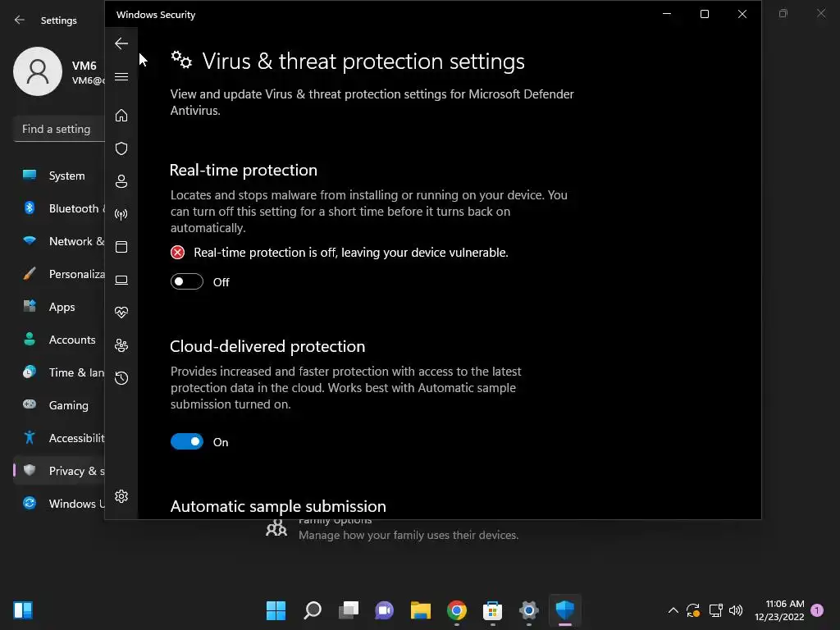Open Home in Windows Security sidebar
The height and width of the screenshot is (630, 840).
[x=121, y=115]
